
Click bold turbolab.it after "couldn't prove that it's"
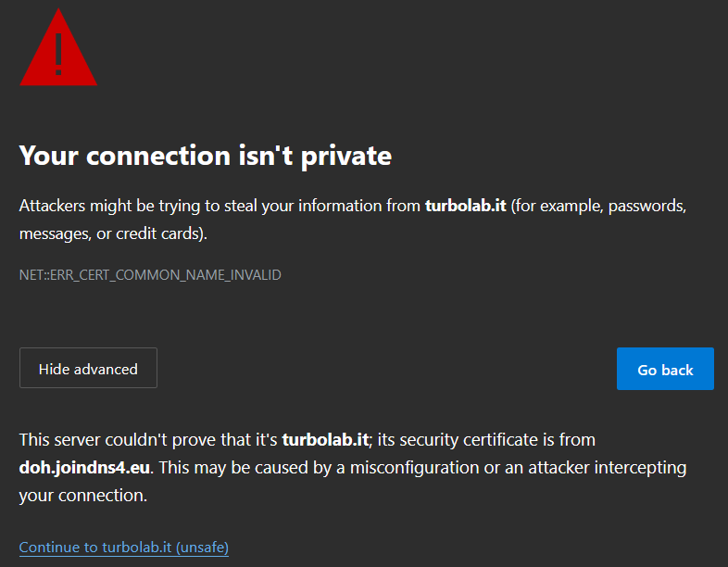[x=326, y=439]
